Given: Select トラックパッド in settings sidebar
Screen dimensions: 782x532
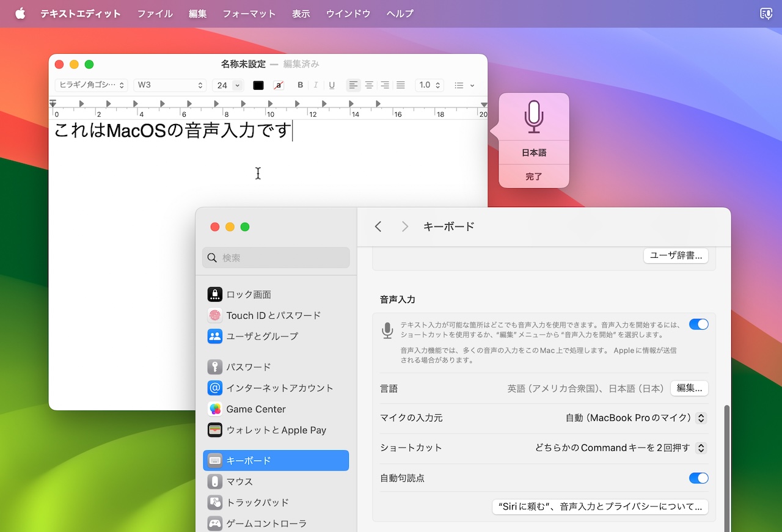Looking at the screenshot, I should point(276,503).
